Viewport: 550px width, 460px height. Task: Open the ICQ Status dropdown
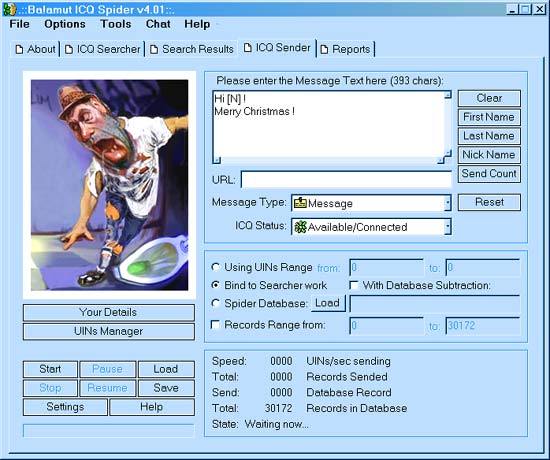(448, 227)
